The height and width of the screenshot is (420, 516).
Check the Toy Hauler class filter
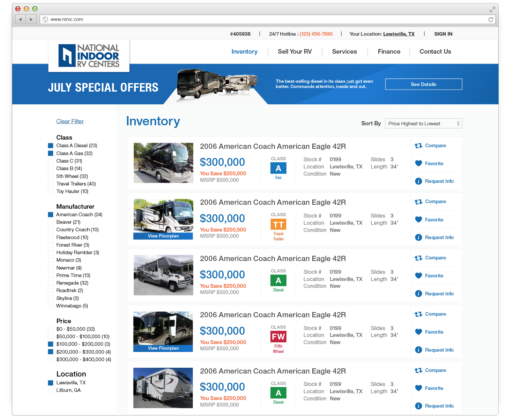[x=50, y=191]
